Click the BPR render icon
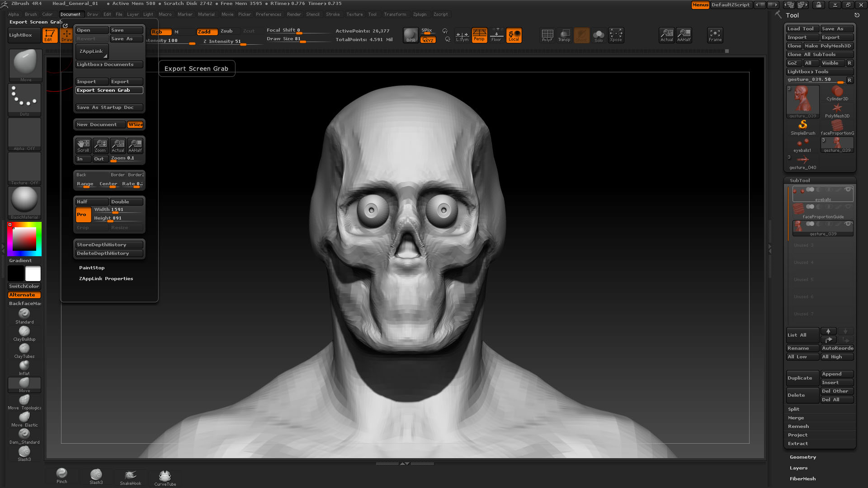This screenshot has width=868, height=488. (x=410, y=35)
